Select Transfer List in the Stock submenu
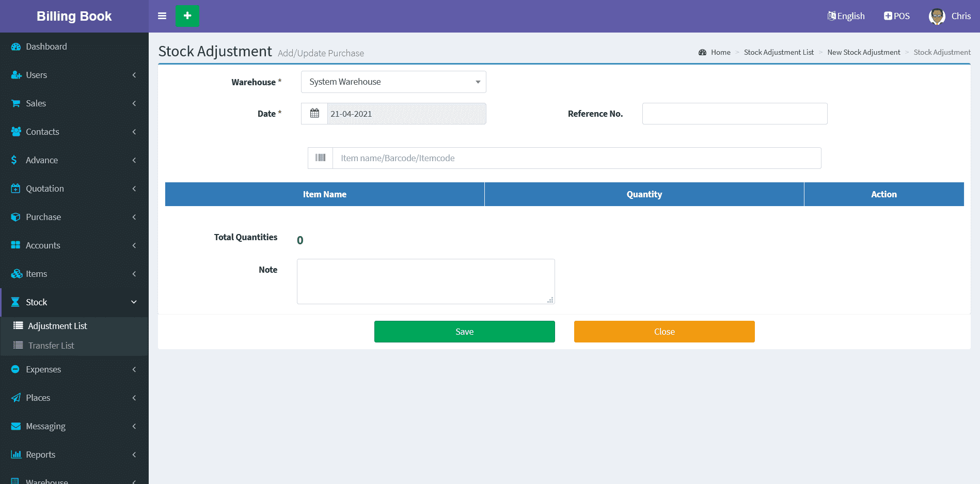 pos(51,346)
